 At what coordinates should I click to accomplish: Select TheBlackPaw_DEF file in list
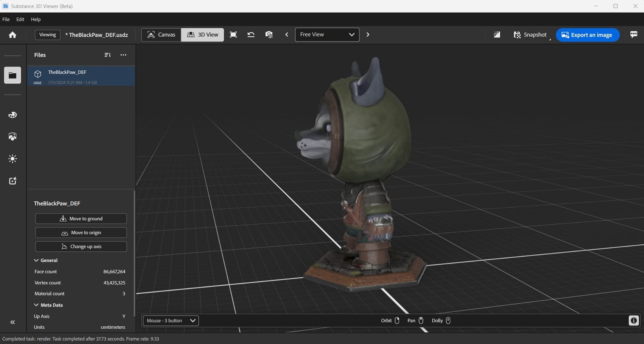tap(81, 76)
